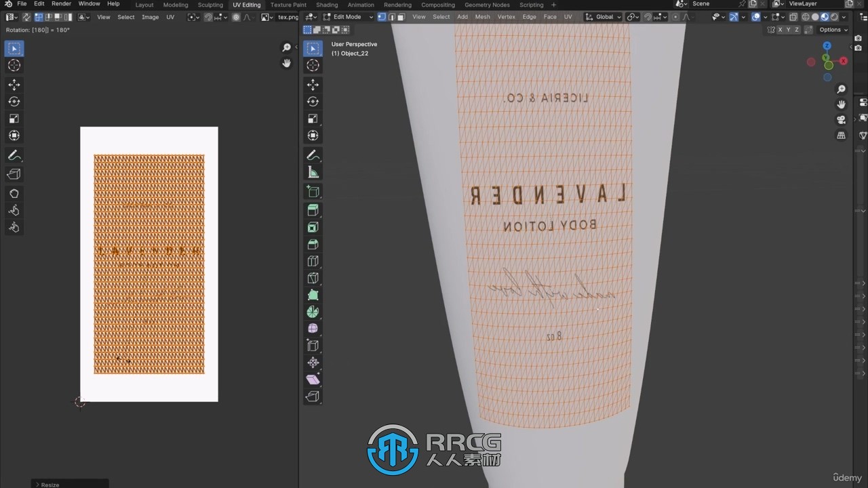Open the Mesh menu in 3D viewport

(482, 17)
